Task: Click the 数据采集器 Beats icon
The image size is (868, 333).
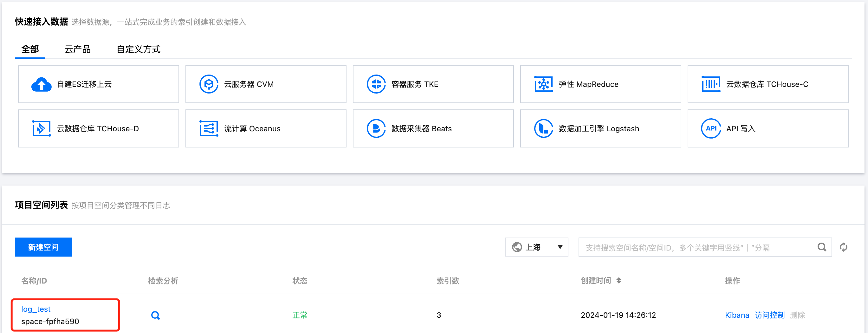Action: point(376,128)
